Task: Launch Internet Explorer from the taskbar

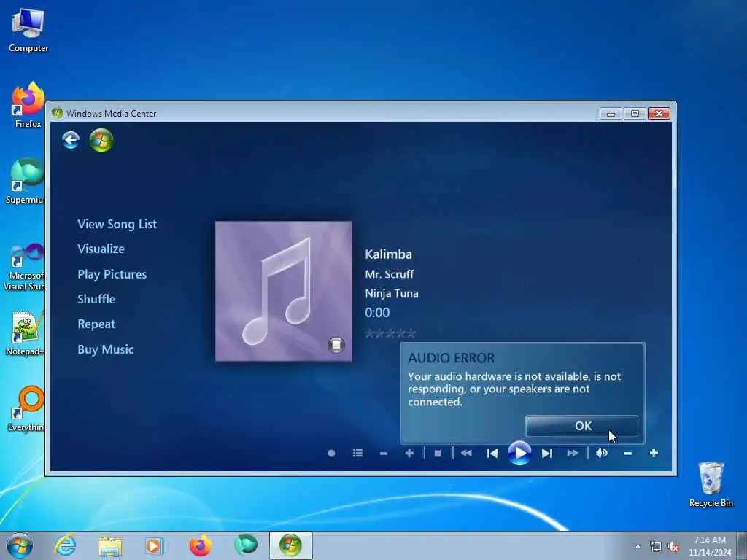Action: click(65, 545)
